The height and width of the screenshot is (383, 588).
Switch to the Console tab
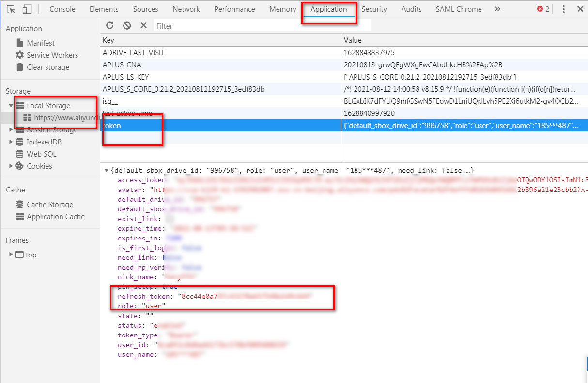pos(62,9)
